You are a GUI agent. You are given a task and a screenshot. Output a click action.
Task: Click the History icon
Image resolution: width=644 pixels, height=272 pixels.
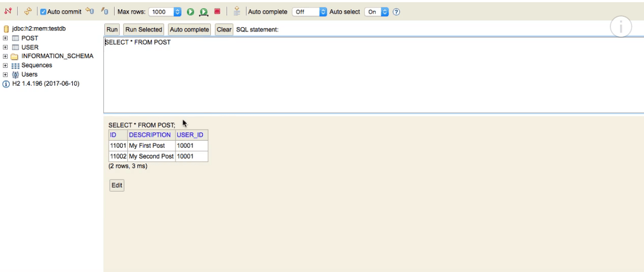coord(236,11)
